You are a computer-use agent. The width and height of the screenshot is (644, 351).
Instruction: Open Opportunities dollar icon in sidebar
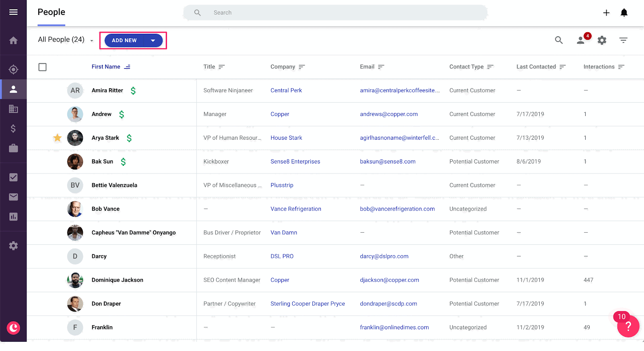(x=13, y=128)
